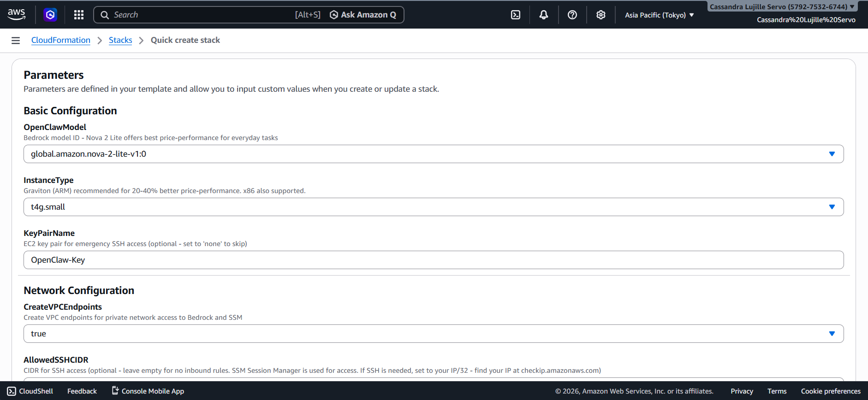Click the CloudShell icon in the footer
Viewport: 868px width, 400px height.
(12, 391)
